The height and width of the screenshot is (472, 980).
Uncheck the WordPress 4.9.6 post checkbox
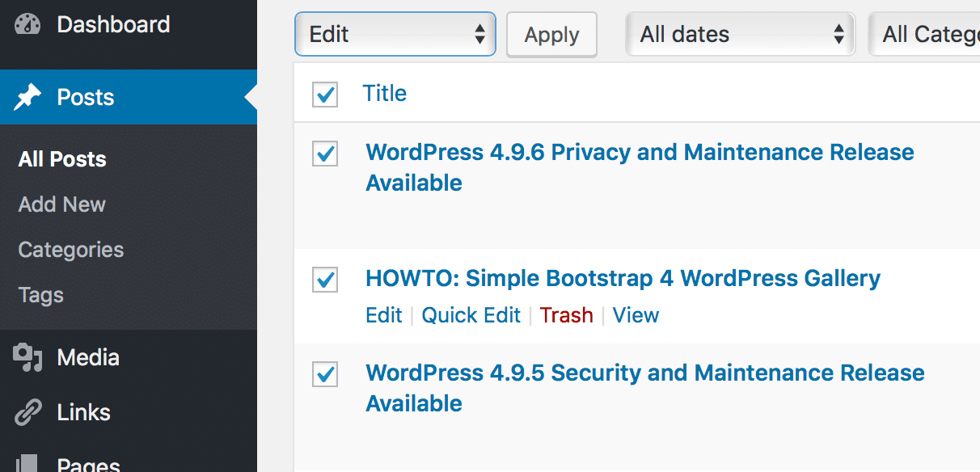[325, 154]
